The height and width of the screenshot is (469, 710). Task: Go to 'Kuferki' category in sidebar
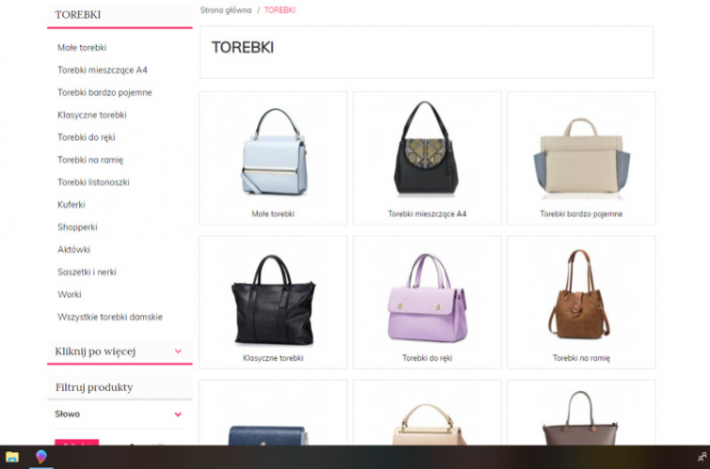tap(71, 204)
